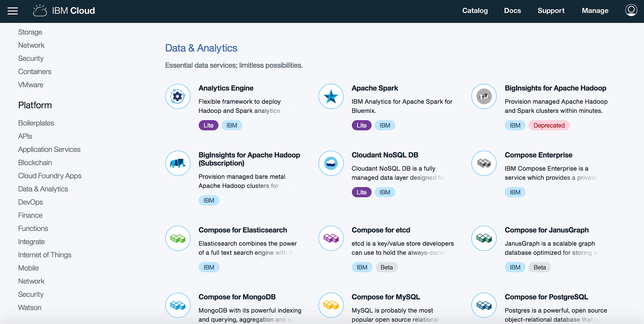Go to IBM Cloud home via title text

pyautogui.click(x=74, y=11)
